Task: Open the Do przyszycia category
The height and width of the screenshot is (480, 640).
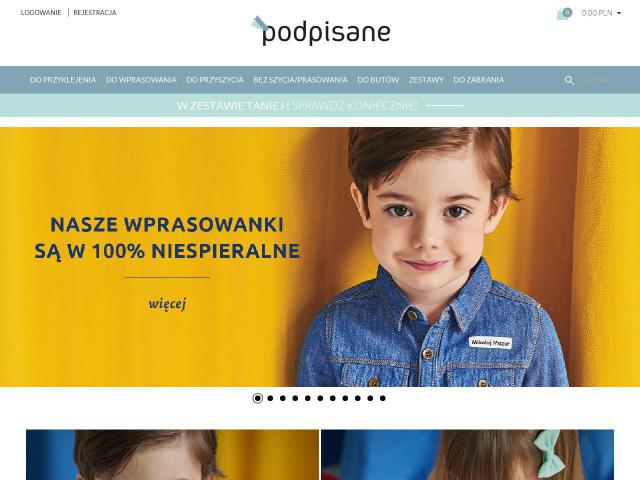Action: click(x=215, y=80)
